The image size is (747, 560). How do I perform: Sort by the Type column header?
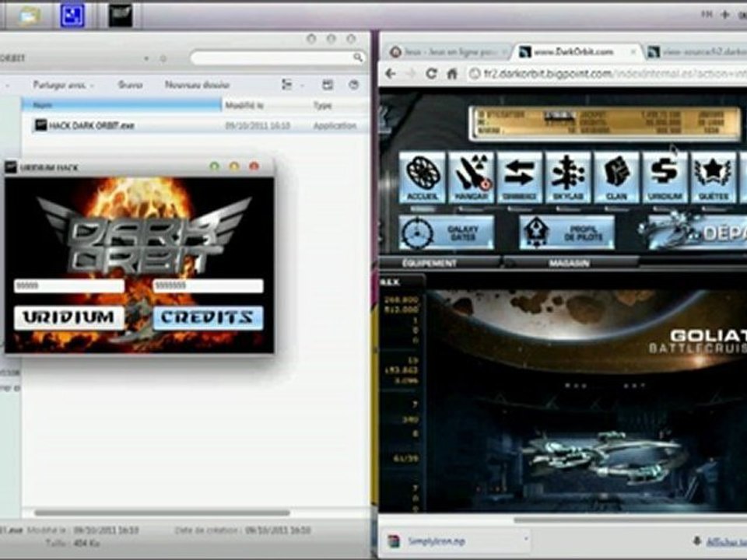(x=323, y=105)
